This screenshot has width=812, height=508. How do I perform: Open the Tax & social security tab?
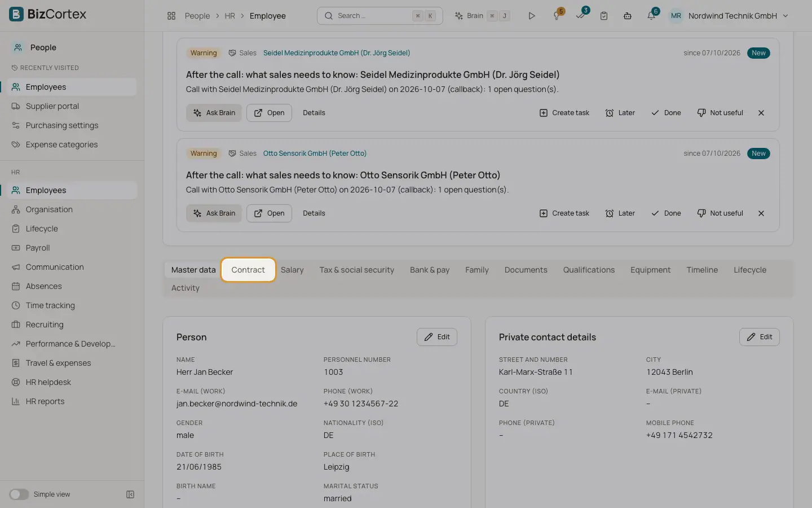(x=357, y=270)
